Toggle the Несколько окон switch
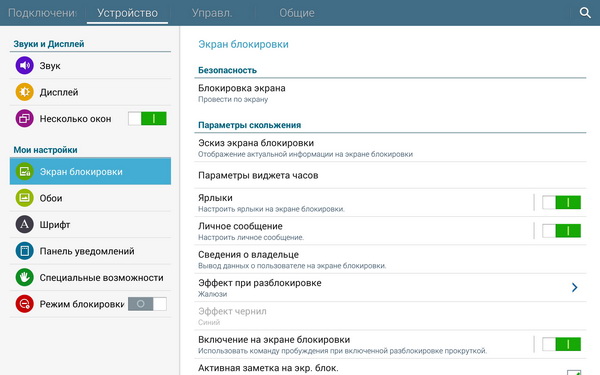The image size is (600, 375). coord(147,119)
